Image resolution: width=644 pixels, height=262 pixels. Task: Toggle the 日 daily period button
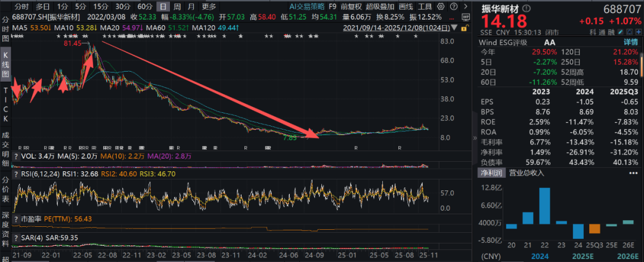click(x=162, y=7)
